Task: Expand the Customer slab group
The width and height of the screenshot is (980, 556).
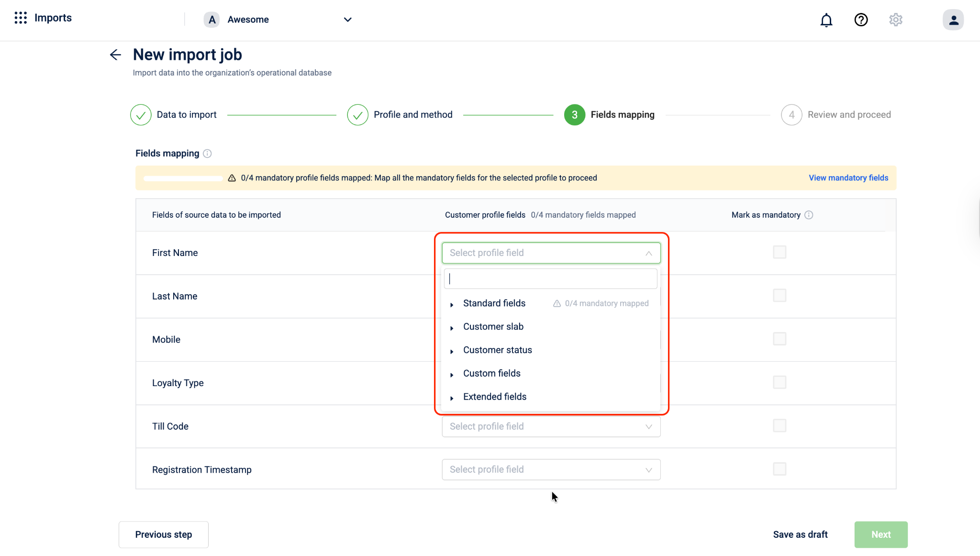Action: coord(452,328)
